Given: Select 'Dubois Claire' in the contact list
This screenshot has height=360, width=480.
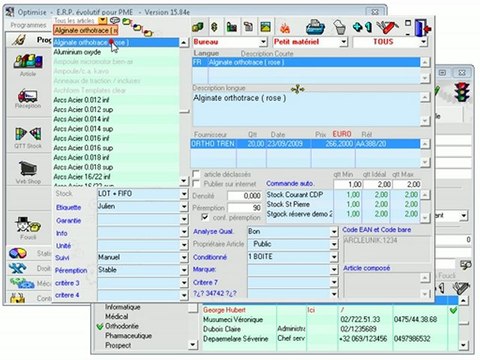Looking at the screenshot, I should click(x=222, y=329).
